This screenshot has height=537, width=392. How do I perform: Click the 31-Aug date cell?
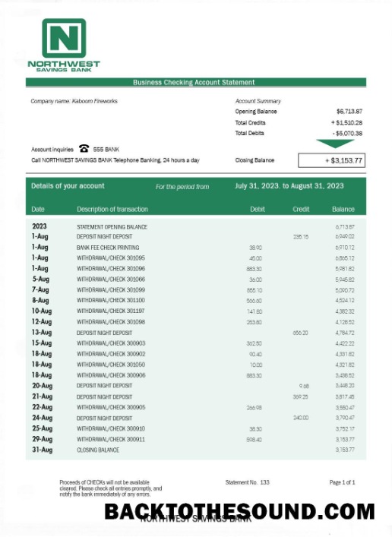pos(42,450)
